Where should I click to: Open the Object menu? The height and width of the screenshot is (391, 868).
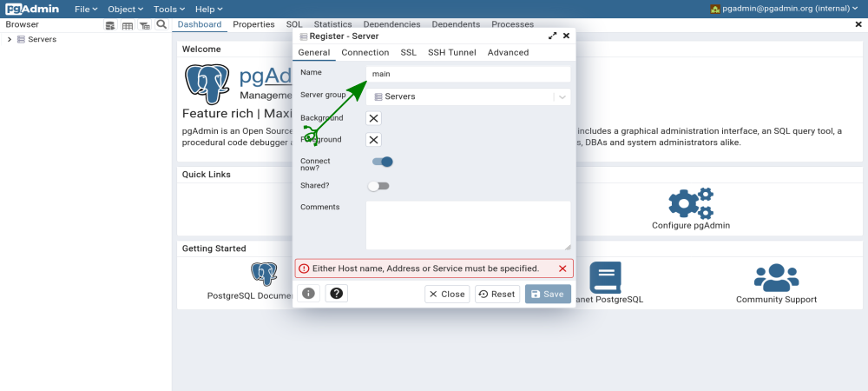[x=126, y=9]
